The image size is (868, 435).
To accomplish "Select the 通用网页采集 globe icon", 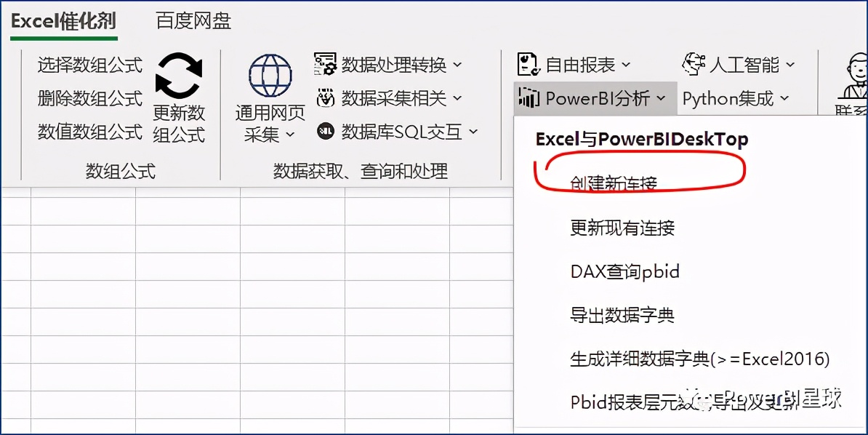I will click(270, 75).
